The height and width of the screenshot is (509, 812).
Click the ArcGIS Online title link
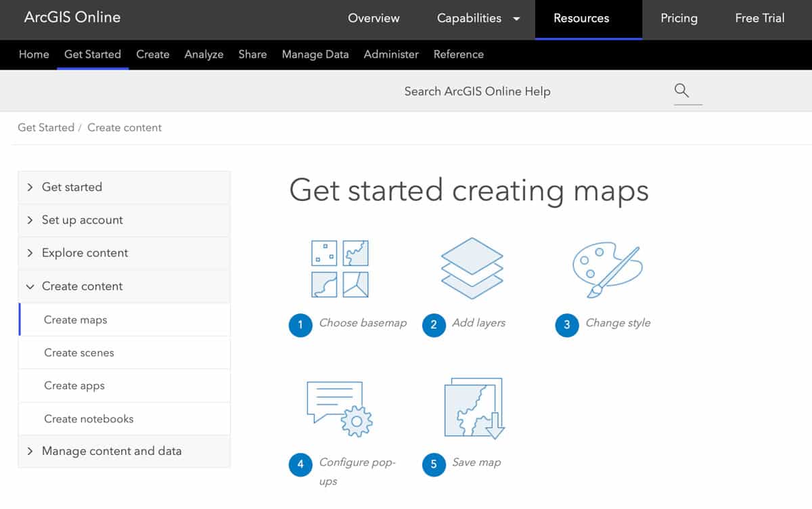[72, 18]
